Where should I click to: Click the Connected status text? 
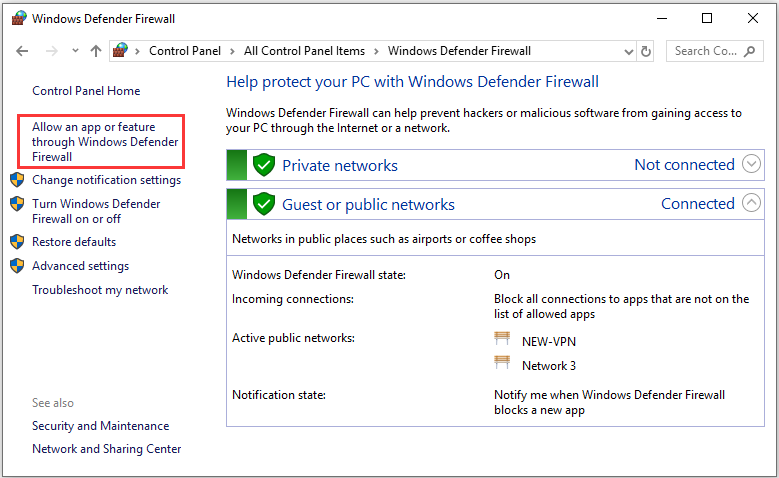click(698, 203)
